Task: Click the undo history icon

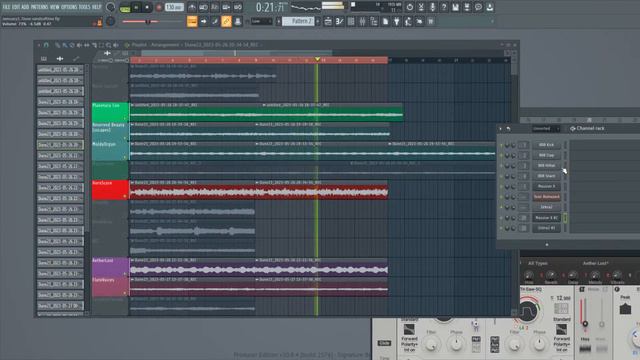Action: (410, 7)
